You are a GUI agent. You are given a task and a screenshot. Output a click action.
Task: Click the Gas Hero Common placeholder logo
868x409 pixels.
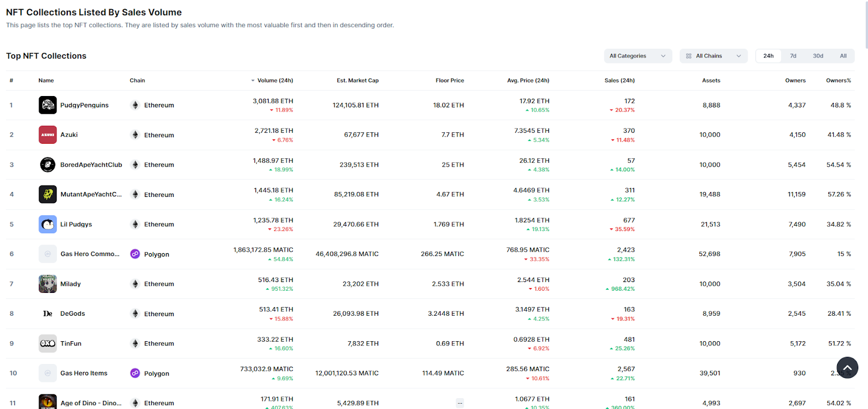48,254
